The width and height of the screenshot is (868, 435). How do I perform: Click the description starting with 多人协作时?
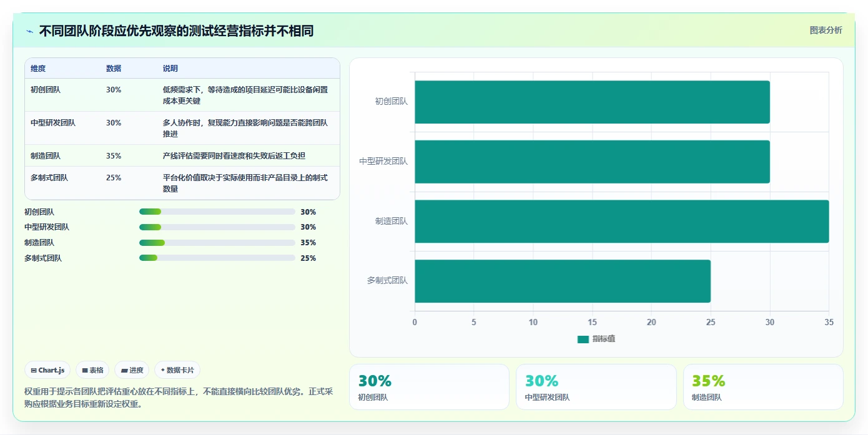[x=245, y=129]
